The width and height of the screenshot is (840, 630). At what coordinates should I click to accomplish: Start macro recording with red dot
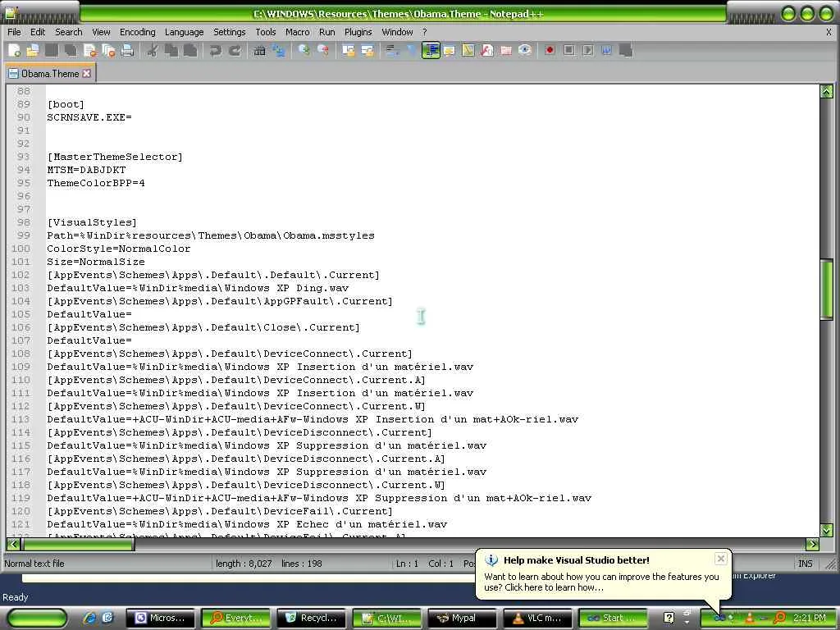pos(550,50)
